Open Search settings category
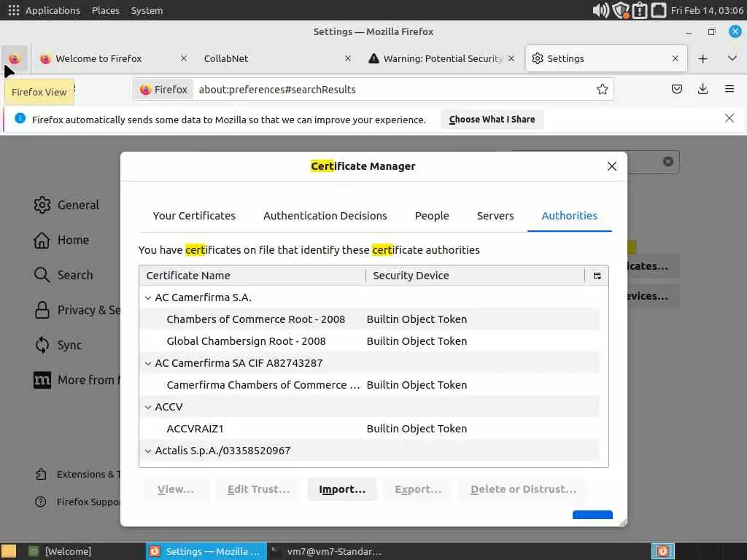The image size is (747, 560). coord(63,275)
